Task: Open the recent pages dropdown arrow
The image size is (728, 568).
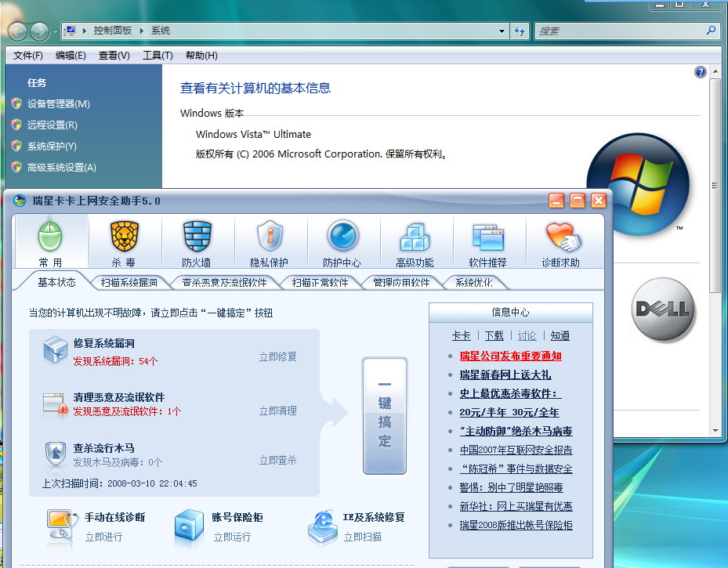Action: pyautogui.click(x=55, y=31)
